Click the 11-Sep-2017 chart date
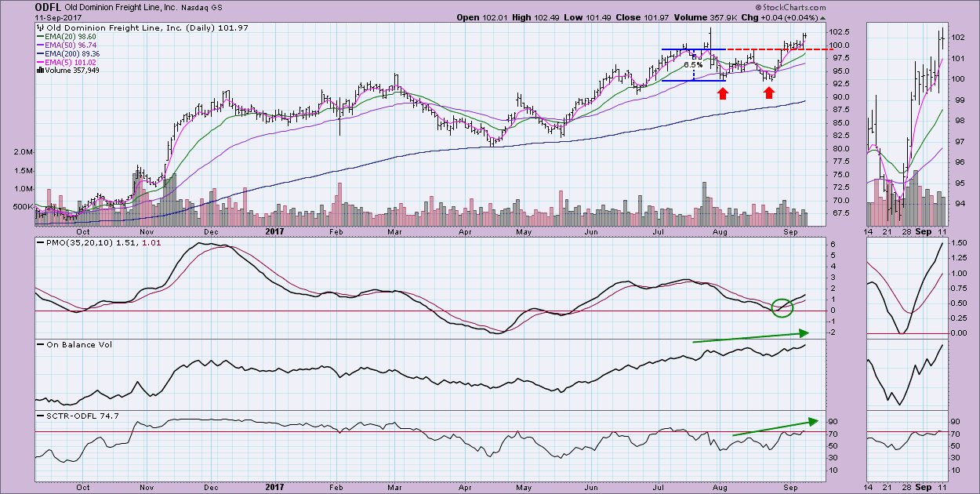The width and height of the screenshot is (980, 494). [x=60, y=17]
